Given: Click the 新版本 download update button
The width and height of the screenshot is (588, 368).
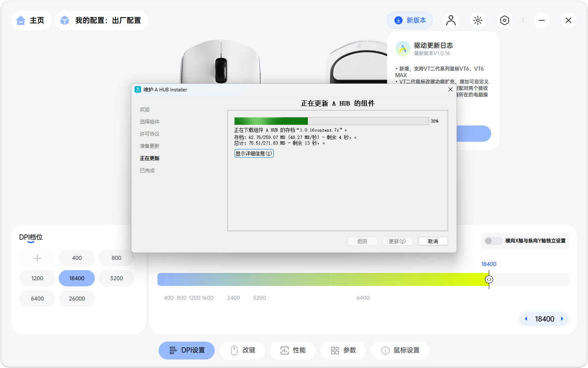Looking at the screenshot, I should coord(410,20).
